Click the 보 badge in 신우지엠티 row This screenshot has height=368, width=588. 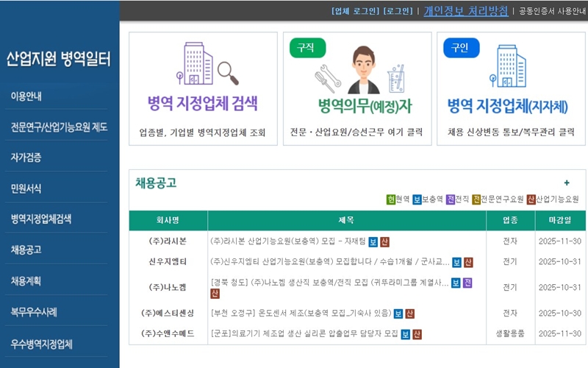click(x=456, y=263)
